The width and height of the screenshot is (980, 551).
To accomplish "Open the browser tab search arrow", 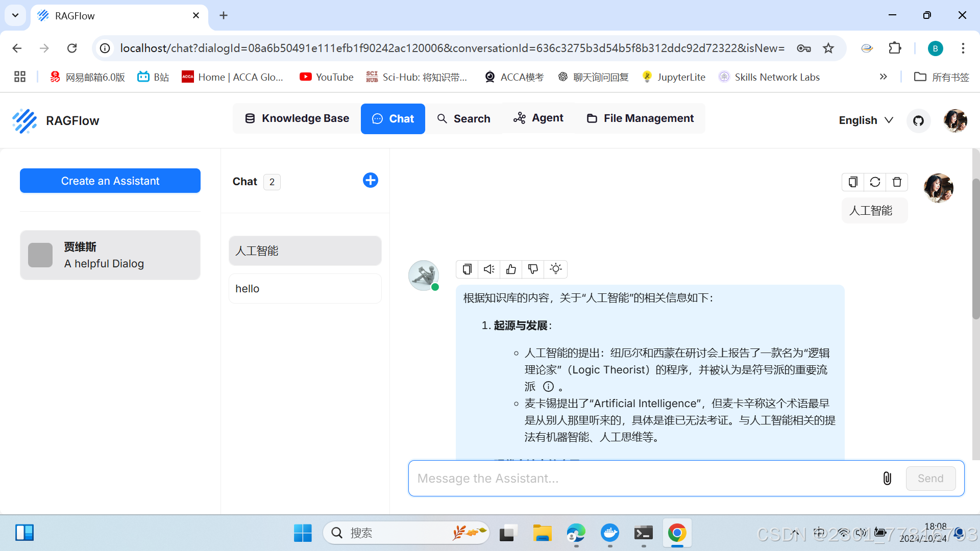I will point(15,15).
